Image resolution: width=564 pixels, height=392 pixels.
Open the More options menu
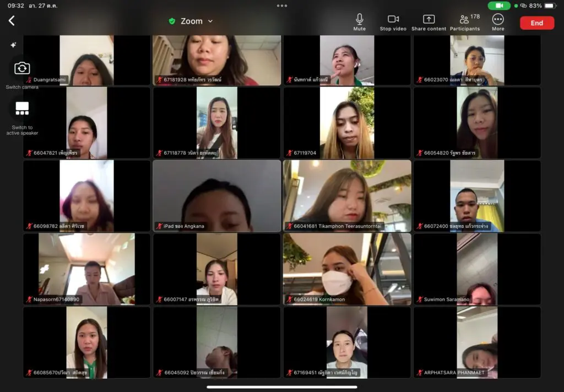pos(498,22)
